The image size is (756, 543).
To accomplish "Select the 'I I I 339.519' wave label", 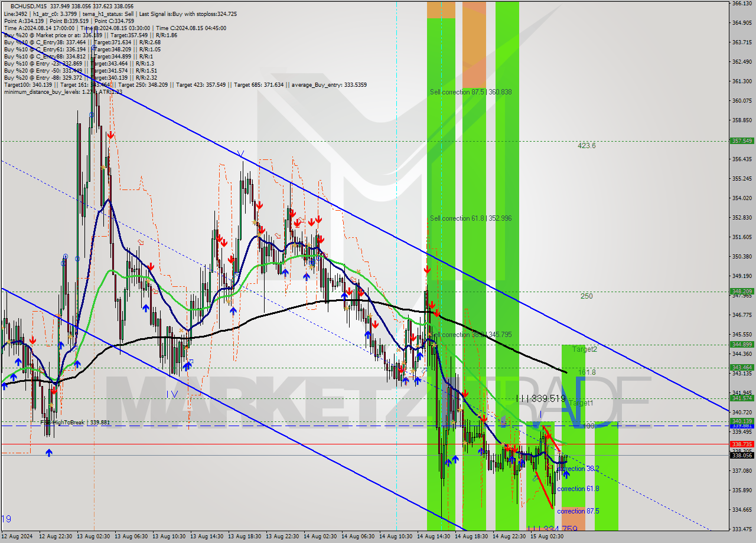I will pyautogui.click(x=541, y=398).
